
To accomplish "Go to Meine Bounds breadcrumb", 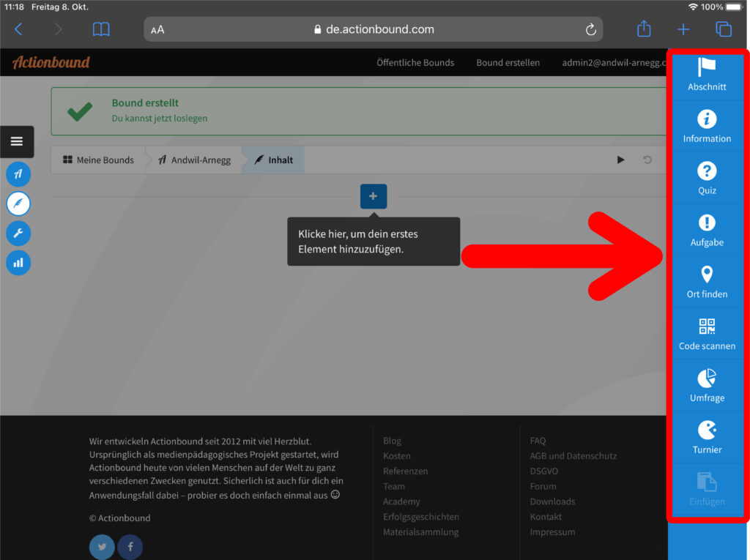I will (98, 160).
